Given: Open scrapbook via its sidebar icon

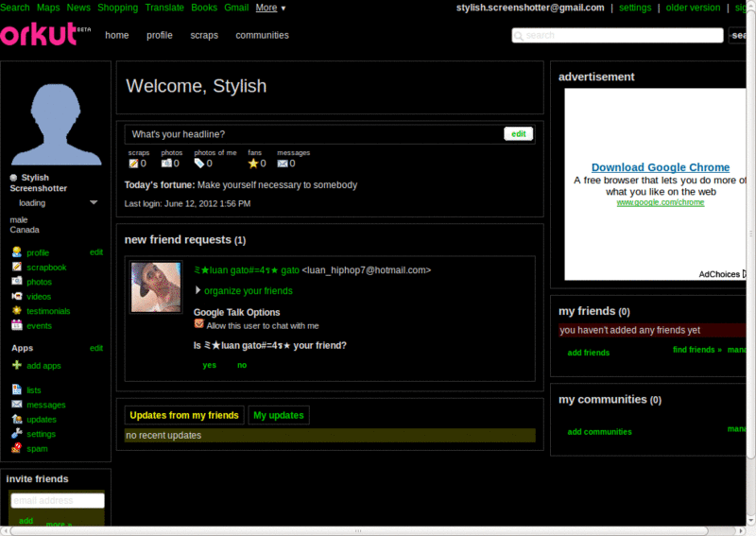Looking at the screenshot, I should tap(17, 267).
